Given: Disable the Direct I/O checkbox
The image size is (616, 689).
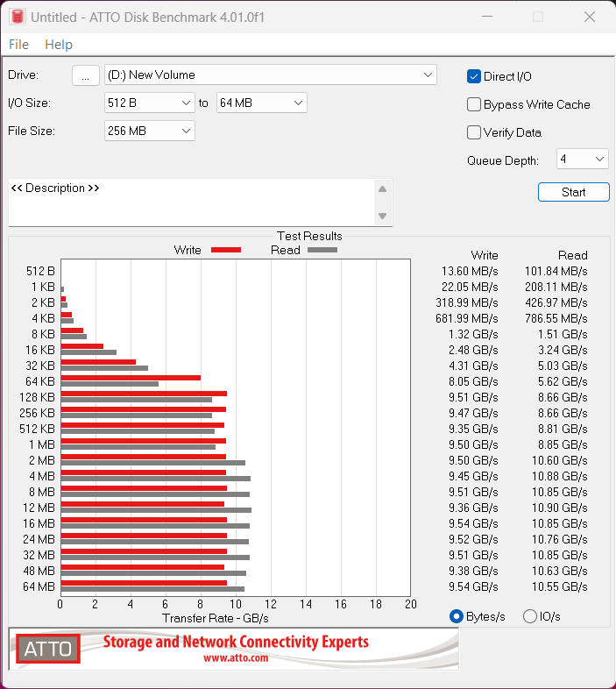Looking at the screenshot, I should [x=474, y=76].
